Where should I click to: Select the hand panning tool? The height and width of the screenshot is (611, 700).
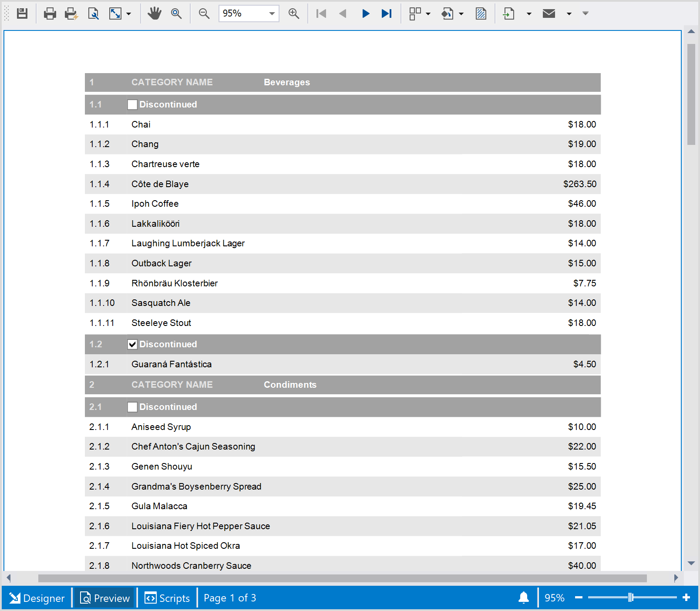click(154, 13)
